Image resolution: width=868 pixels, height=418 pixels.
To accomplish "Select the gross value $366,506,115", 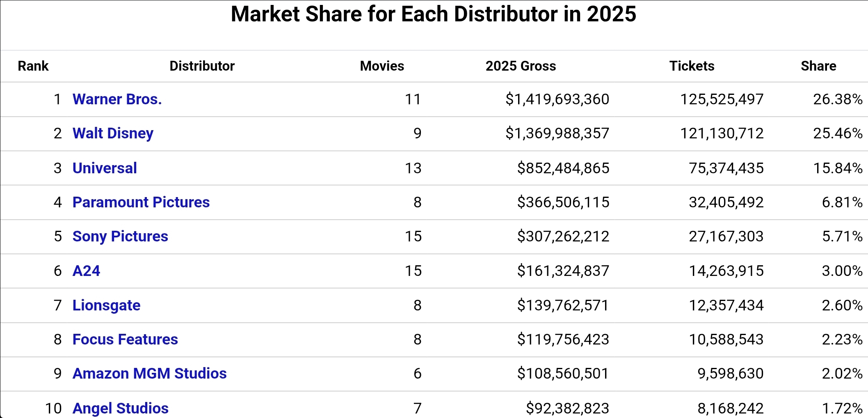I will (563, 202).
